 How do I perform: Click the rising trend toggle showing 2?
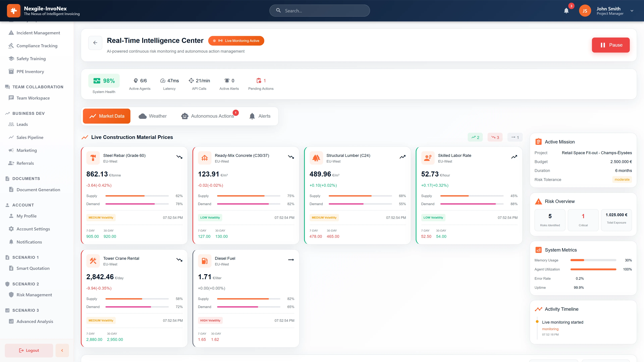(475, 137)
